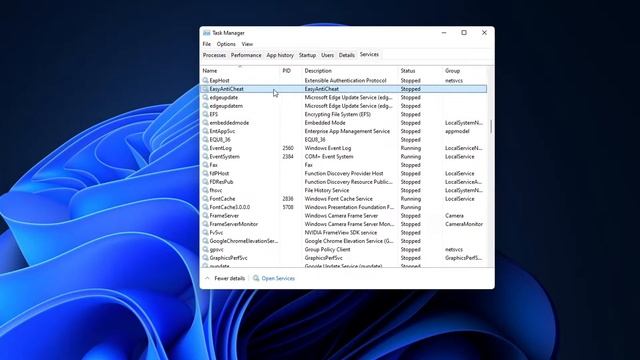This screenshot has width=640, height=360.
Task: Click the service icon beside FvSvc
Action: (205, 232)
